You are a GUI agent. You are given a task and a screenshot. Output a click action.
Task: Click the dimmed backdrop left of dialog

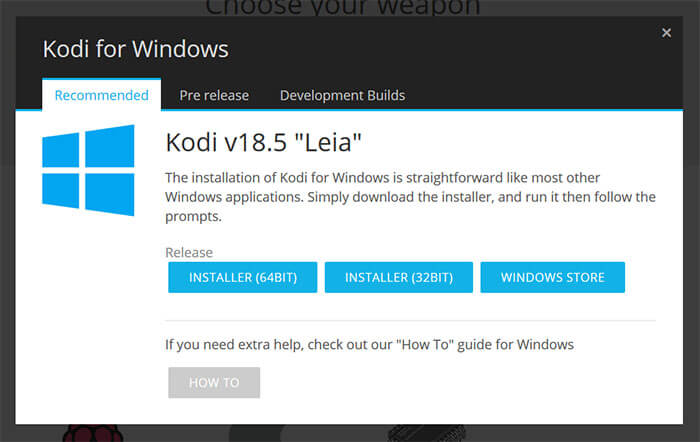7,223
